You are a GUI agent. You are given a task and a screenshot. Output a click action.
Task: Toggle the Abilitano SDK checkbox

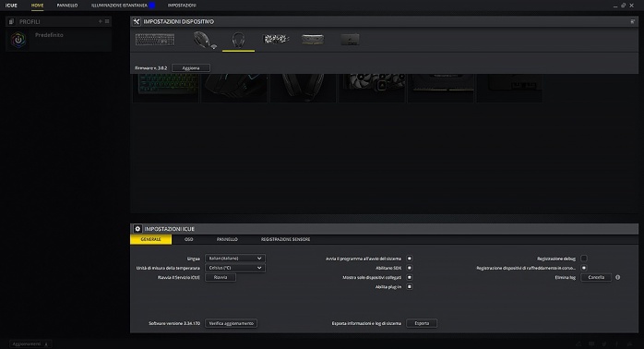click(x=410, y=268)
